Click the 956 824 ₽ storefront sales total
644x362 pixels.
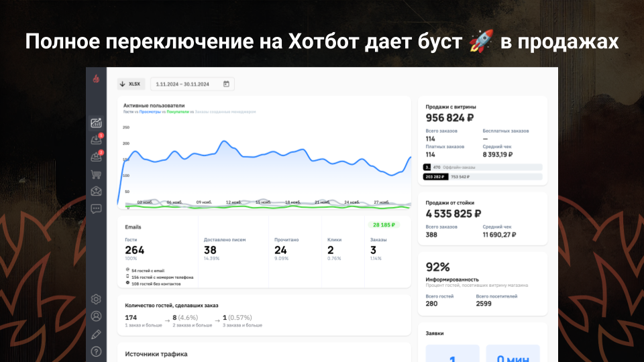449,118
